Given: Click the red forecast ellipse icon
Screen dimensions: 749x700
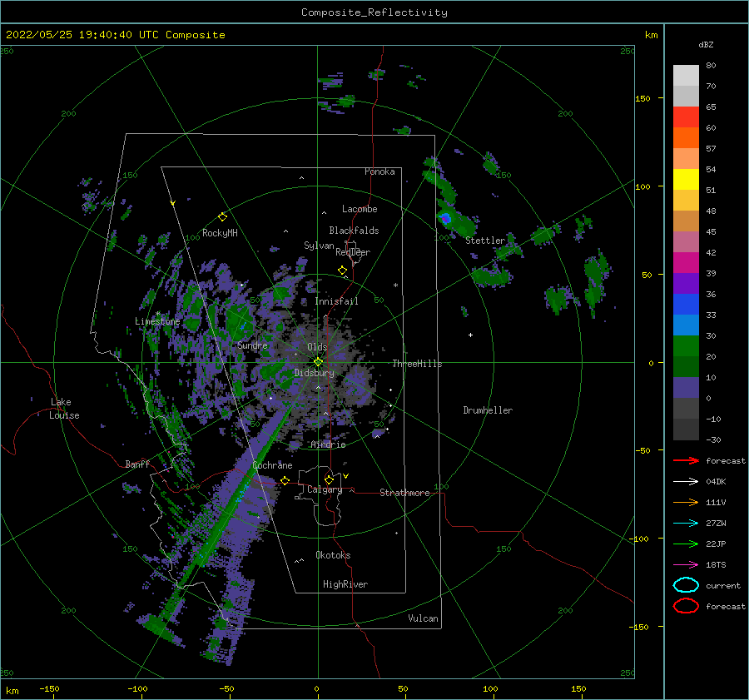Looking at the screenshot, I should [x=686, y=606].
